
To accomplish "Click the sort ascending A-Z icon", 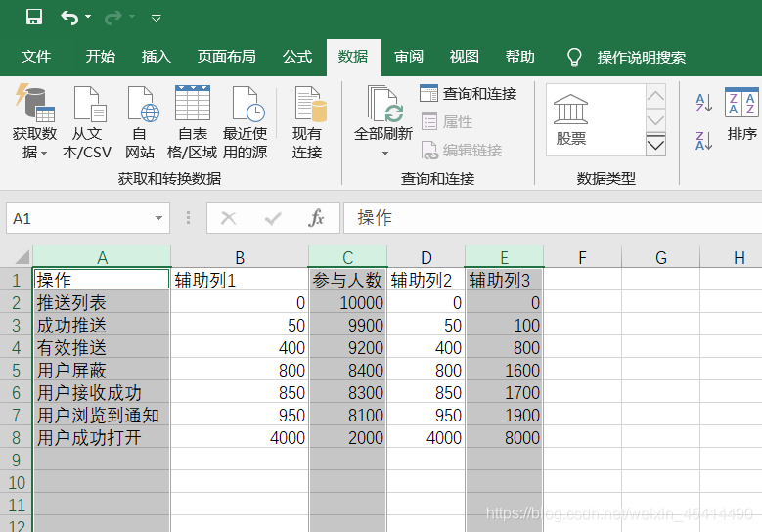I will click(x=703, y=103).
